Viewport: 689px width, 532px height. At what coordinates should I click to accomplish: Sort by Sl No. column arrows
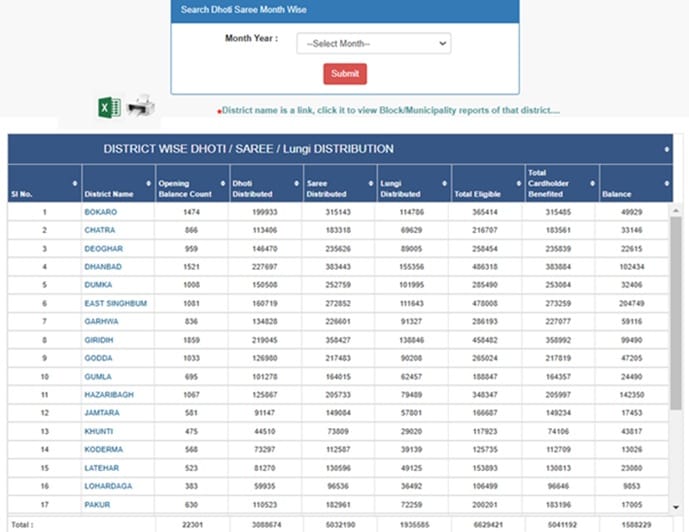click(x=75, y=183)
